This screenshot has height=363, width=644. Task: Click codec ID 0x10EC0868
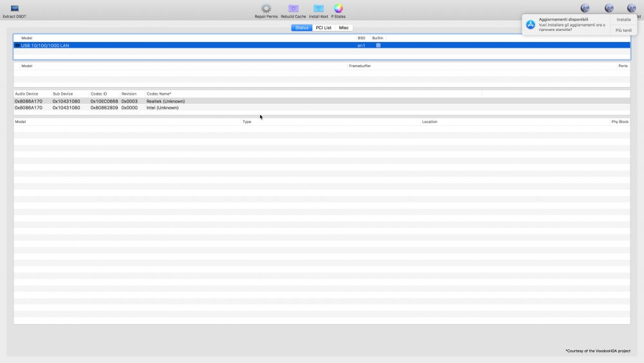pos(104,101)
